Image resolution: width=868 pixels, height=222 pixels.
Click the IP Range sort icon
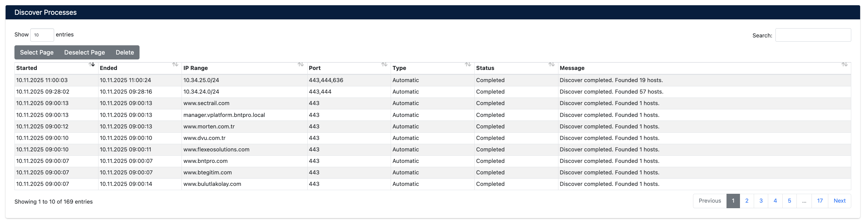click(301, 64)
